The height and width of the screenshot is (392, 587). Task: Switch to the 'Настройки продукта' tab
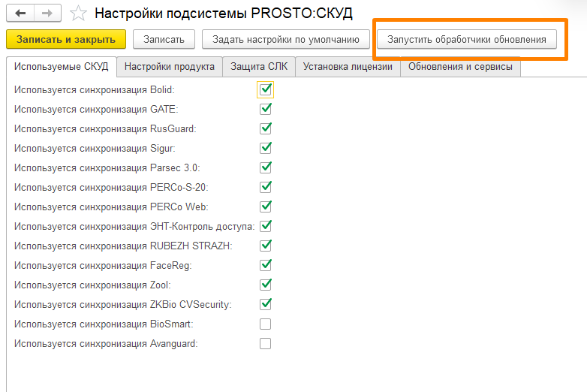point(170,67)
